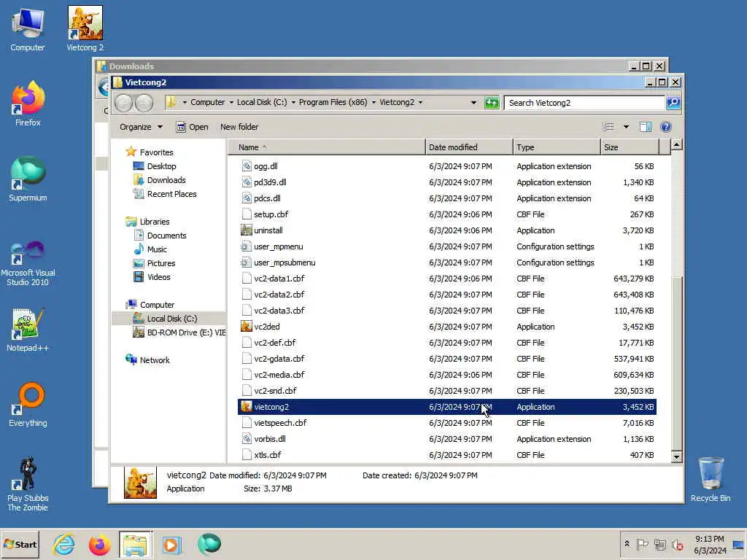
Task: Click the New folder button
Action: (239, 127)
